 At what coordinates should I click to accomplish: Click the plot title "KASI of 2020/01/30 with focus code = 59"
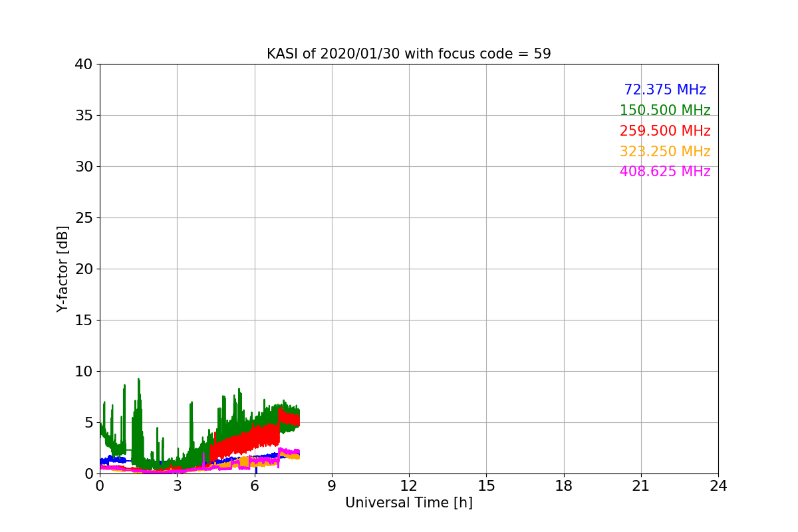409,54
